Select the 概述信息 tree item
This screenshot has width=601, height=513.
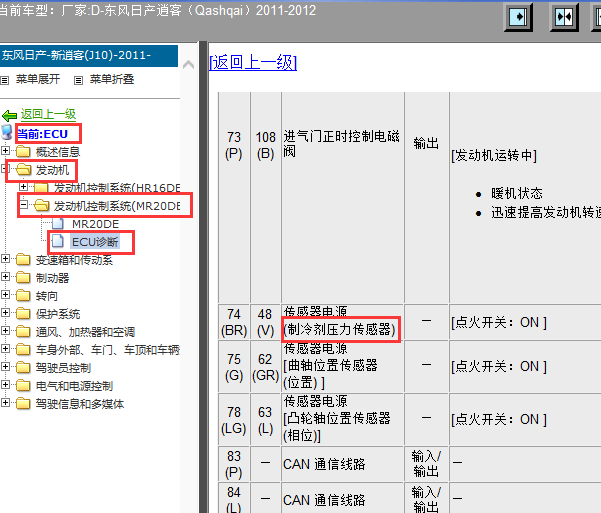(x=58, y=152)
